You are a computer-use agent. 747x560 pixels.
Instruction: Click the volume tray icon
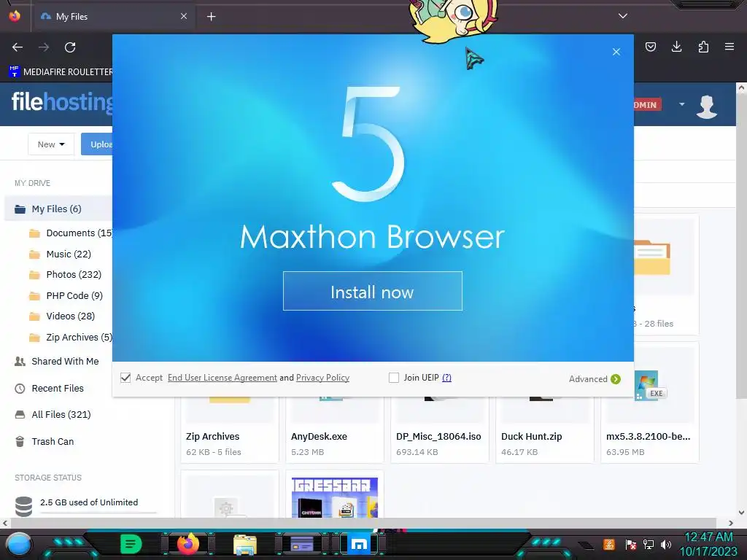coord(666,544)
